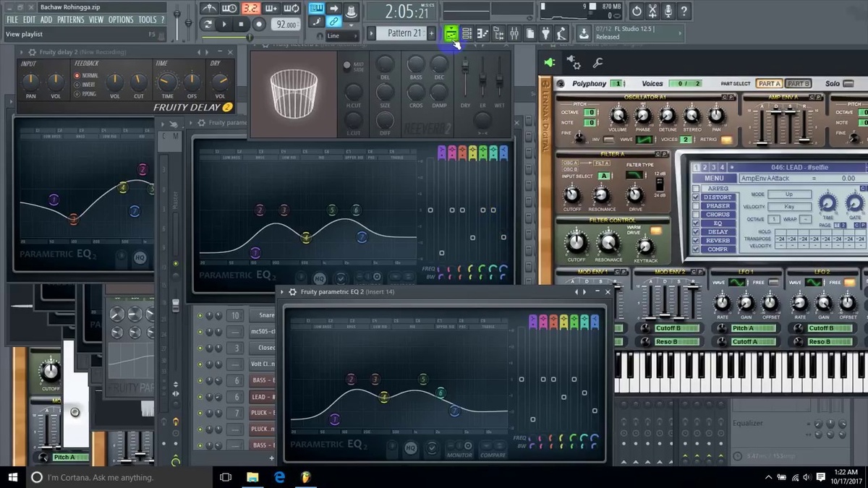Viewport: 868px width, 488px height.
Task: Uncheck the EQ effect checkbox on synth
Action: click(696, 223)
